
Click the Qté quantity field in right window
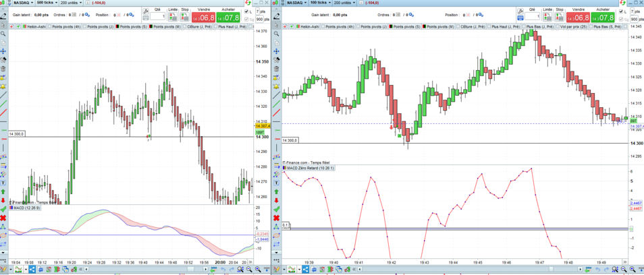point(533,17)
